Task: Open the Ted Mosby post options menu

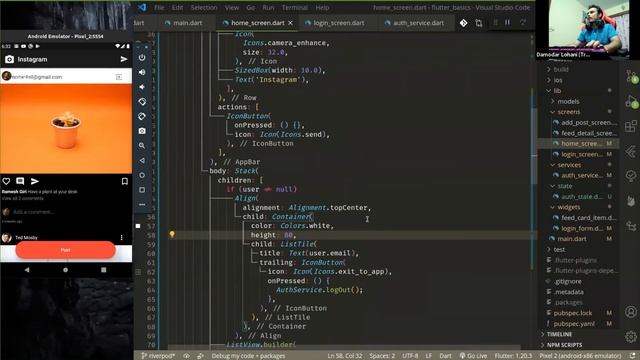Action: (121, 237)
